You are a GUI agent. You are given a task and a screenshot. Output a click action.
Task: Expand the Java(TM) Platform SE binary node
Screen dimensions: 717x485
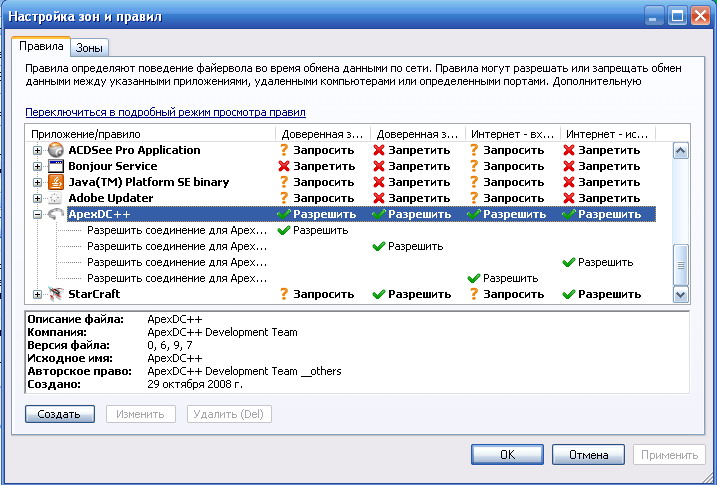(x=37, y=182)
